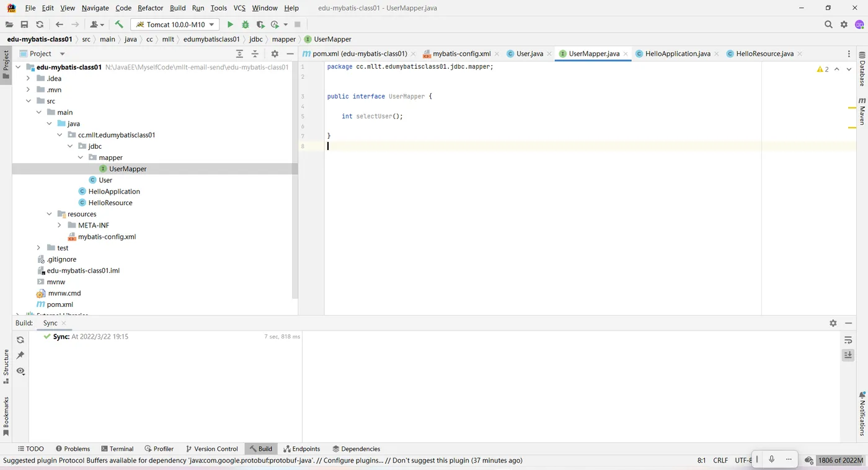Open IDE settings gear in top toolbar

(x=844, y=24)
